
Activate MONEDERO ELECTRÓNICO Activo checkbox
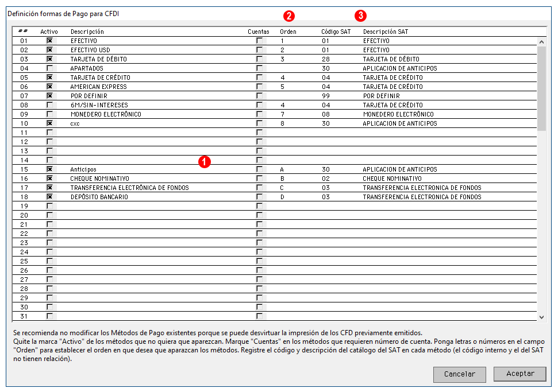click(49, 114)
